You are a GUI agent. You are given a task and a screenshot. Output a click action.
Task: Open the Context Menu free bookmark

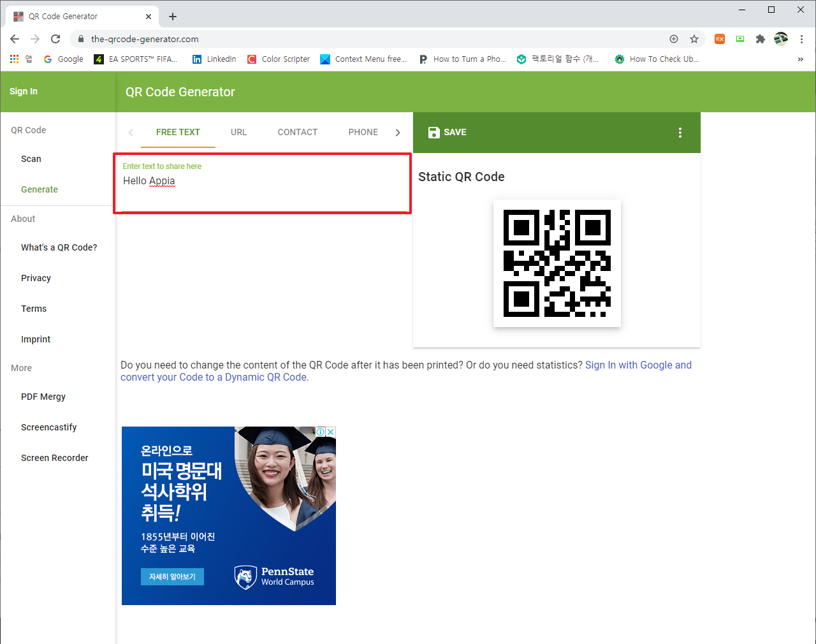pos(363,59)
